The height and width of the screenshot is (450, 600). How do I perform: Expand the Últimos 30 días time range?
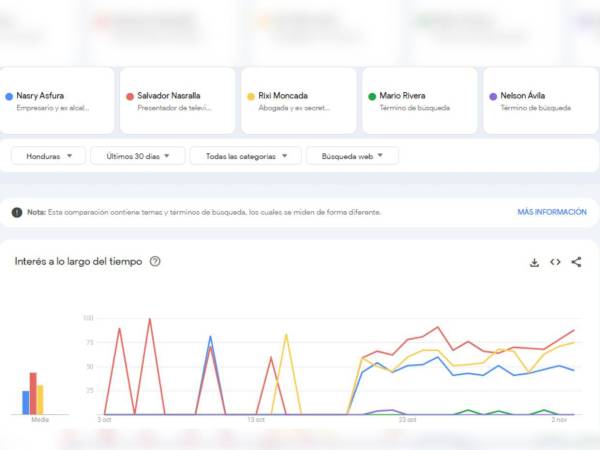pyautogui.click(x=138, y=156)
